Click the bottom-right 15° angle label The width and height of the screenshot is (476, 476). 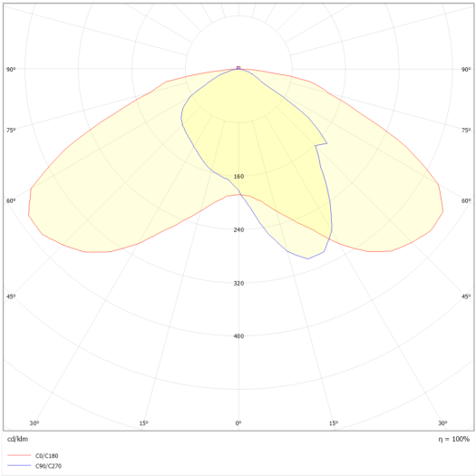tap(334, 423)
